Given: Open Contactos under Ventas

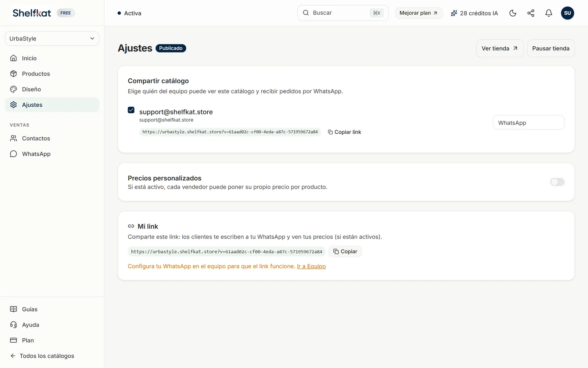Looking at the screenshot, I should coord(52,138).
